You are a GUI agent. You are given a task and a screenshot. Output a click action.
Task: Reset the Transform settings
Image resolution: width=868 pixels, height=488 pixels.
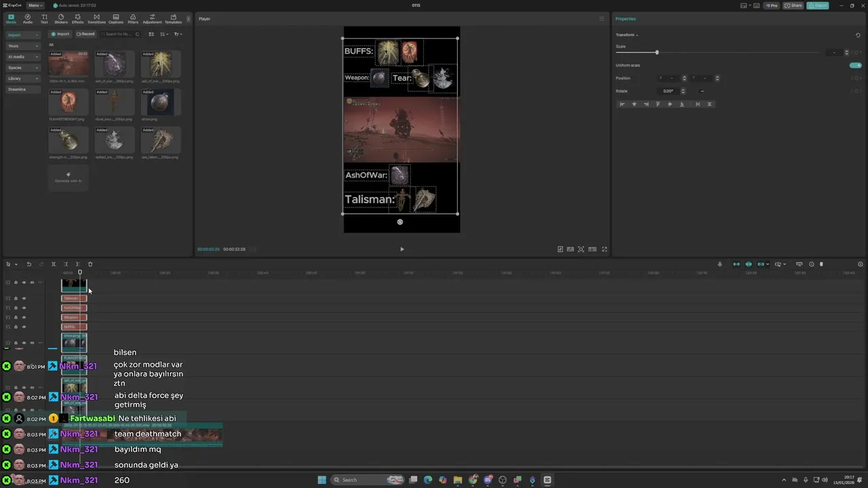(858, 35)
